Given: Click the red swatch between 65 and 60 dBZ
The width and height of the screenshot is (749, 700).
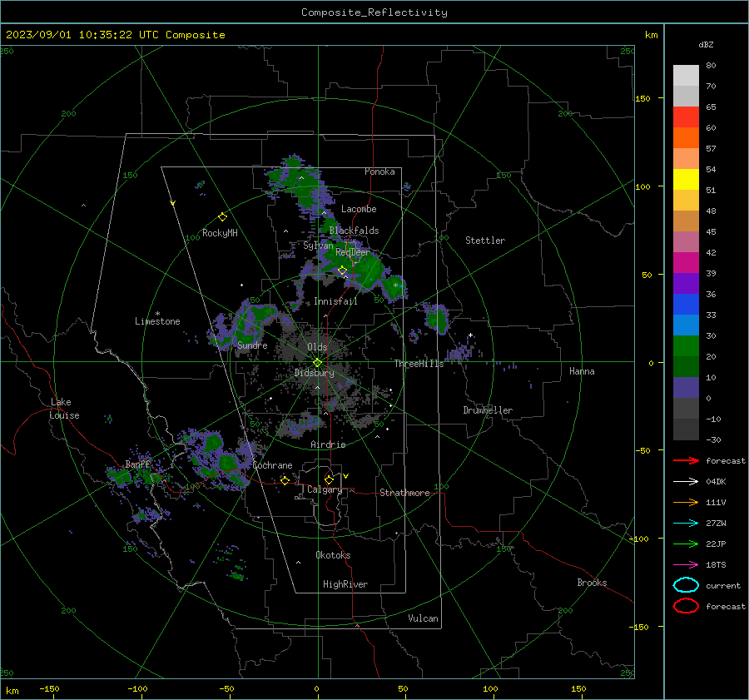Looking at the screenshot, I should coord(686,117).
